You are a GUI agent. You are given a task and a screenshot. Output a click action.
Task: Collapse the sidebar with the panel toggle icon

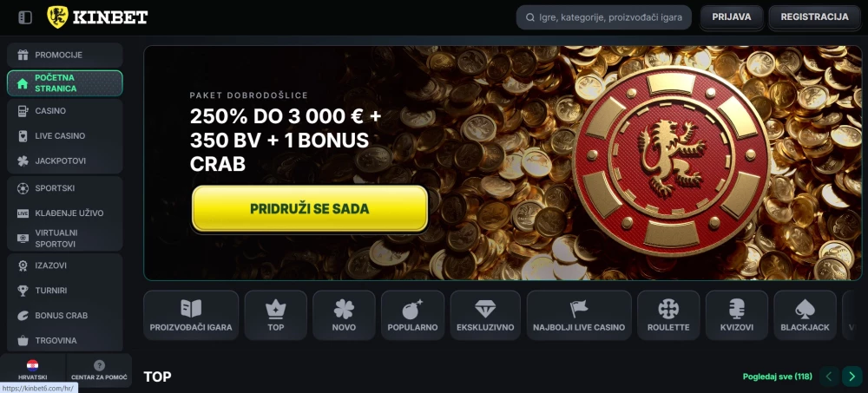pyautogui.click(x=25, y=17)
